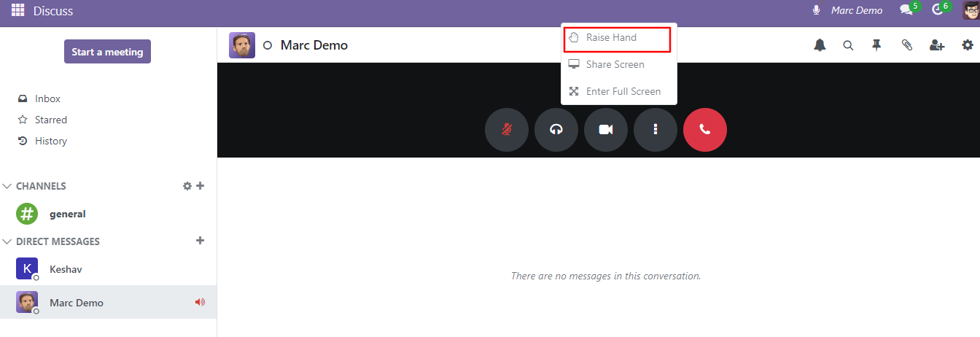This screenshot has height=337, width=980.
Task: Select Marc Demo in direct messages
Action: click(x=109, y=302)
